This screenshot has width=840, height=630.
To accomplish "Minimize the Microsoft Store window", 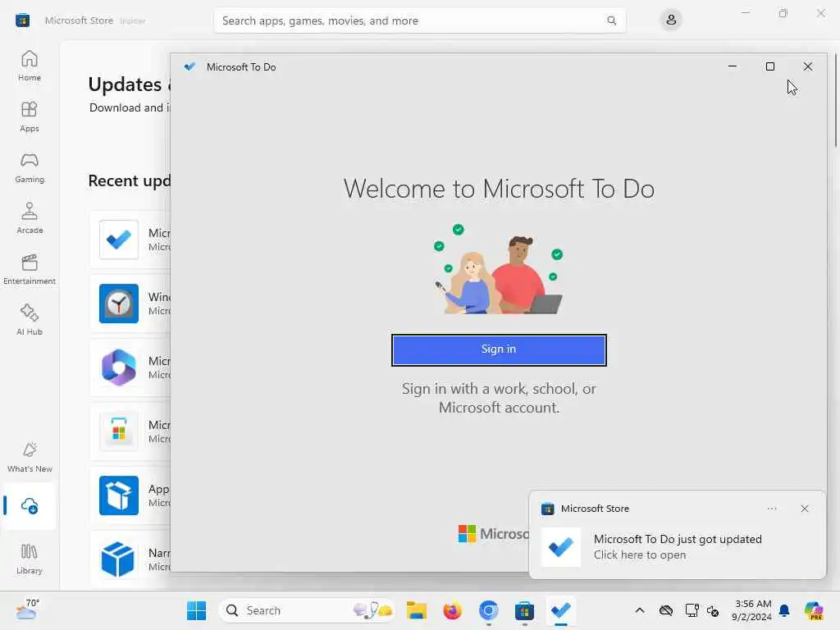I will (745, 13).
